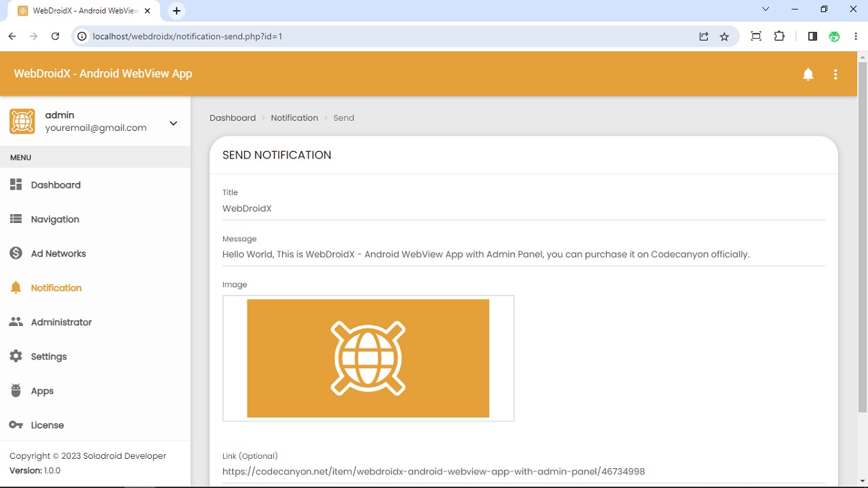
Task: Open License from the sidebar menu
Action: pyautogui.click(x=95, y=425)
